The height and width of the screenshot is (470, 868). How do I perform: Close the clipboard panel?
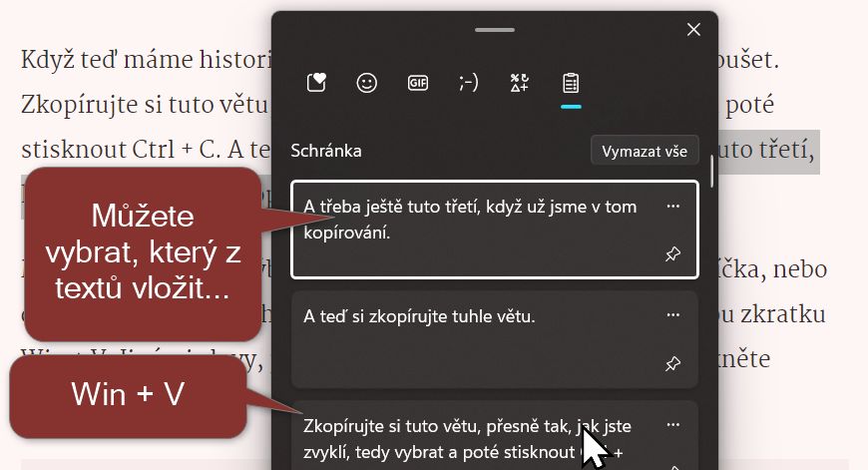pos(693,29)
